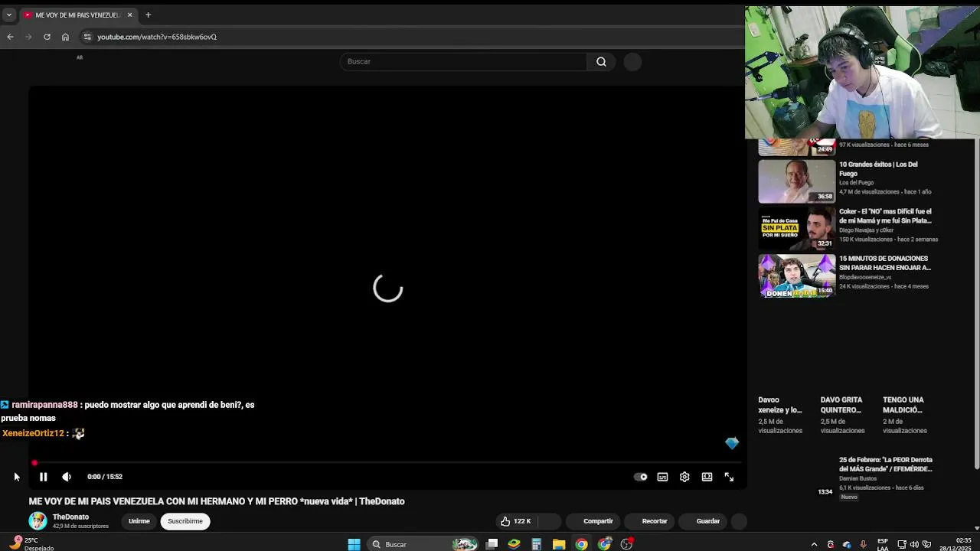Mute the video using the volume icon
Image resolution: width=980 pixels, height=551 pixels.
67,477
